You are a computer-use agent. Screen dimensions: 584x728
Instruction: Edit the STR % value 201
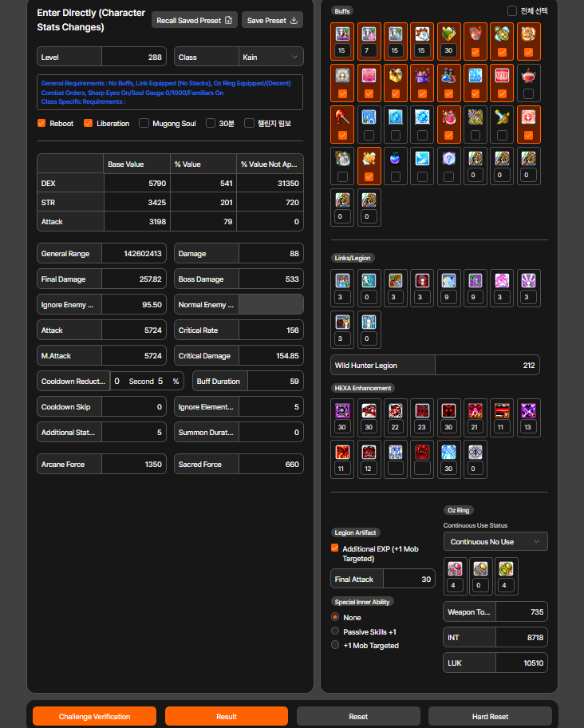[x=203, y=203]
